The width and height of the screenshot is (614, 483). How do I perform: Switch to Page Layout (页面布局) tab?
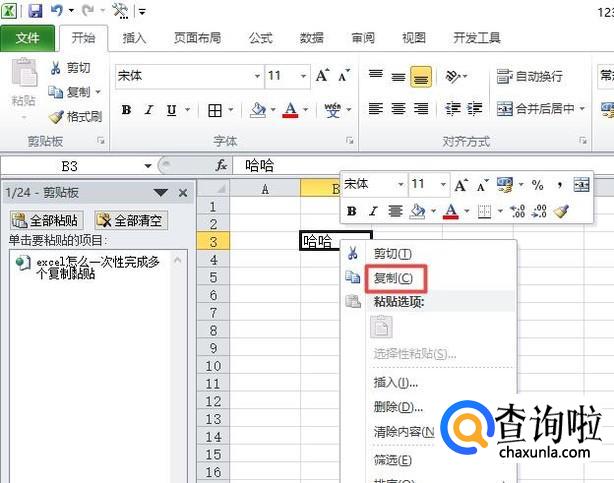pyautogui.click(x=197, y=38)
